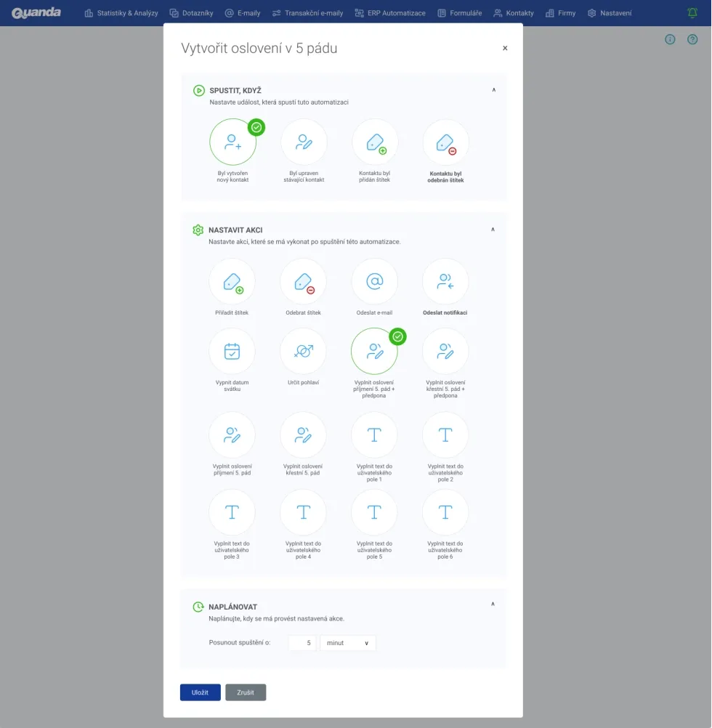Open the 'ERP Automatizace' menu

391,13
